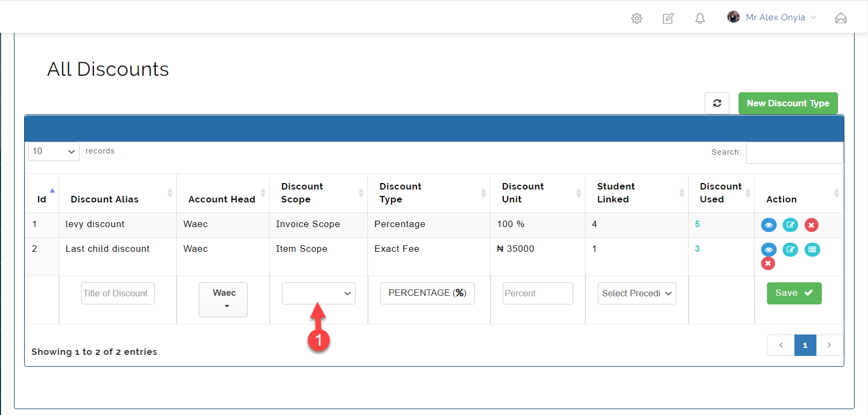View levy discount with eye icon
Screen dimensions: 868x415
click(x=769, y=225)
